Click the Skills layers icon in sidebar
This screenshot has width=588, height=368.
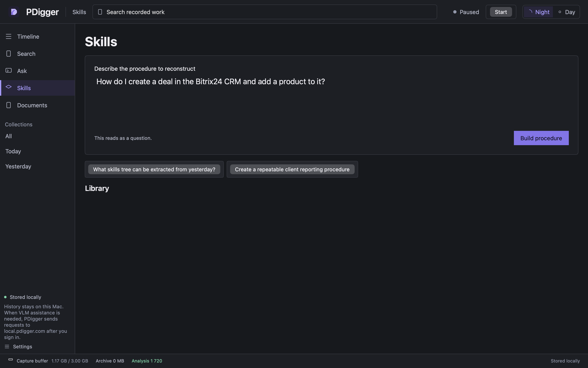[9, 87]
